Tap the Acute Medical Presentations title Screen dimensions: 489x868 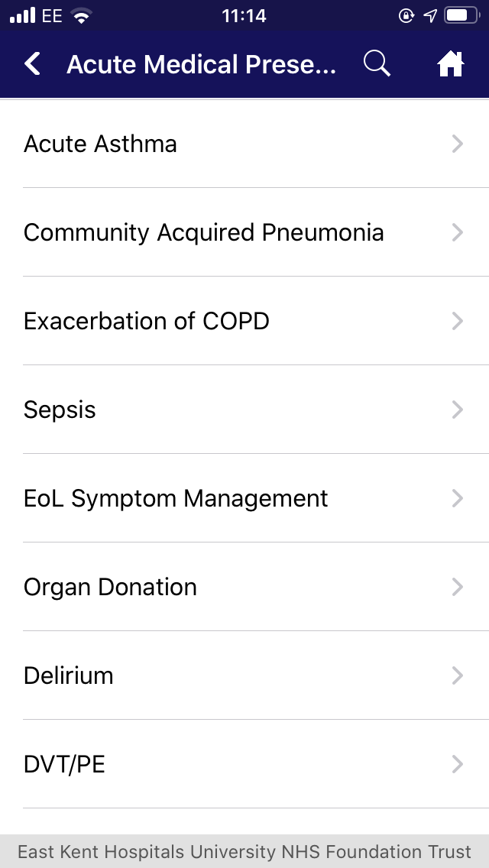click(202, 65)
